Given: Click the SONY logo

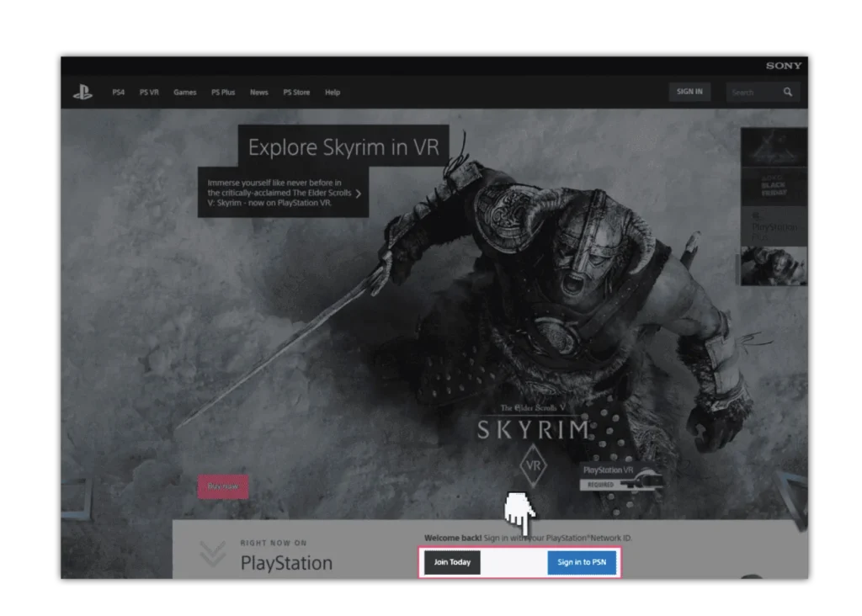Looking at the screenshot, I should (x=784, y=66).
